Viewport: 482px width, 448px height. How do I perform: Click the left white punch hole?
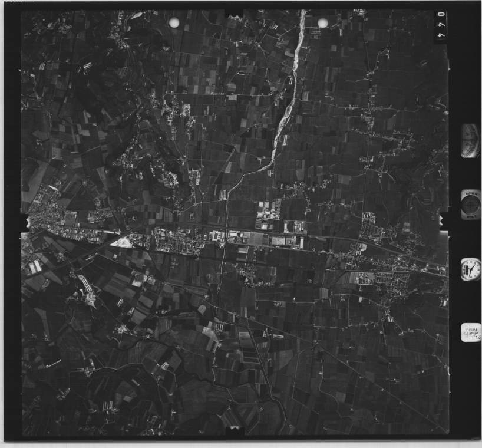click(x=174, y=22)
